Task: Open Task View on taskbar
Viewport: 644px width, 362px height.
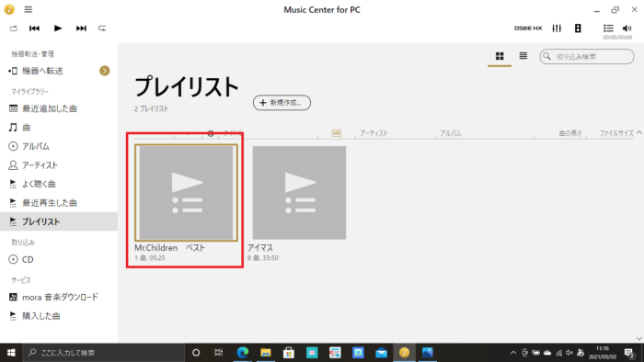Action: [x=219, y=353]
